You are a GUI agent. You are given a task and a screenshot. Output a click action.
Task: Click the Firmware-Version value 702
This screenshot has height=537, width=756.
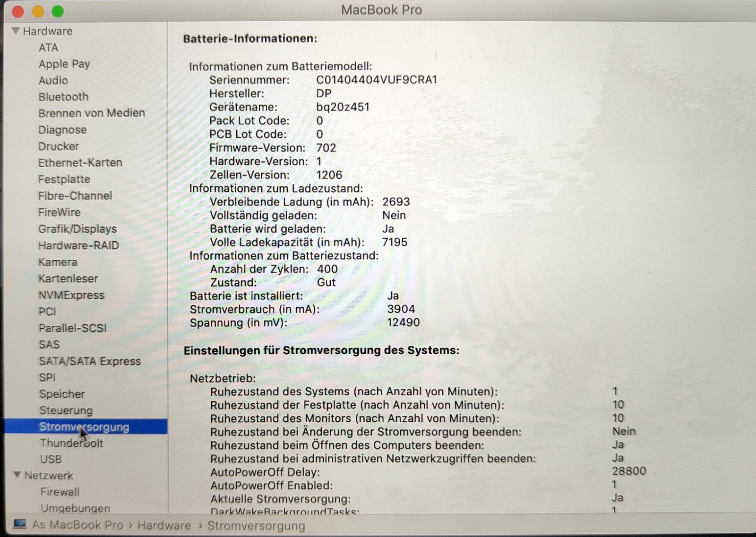326,148
